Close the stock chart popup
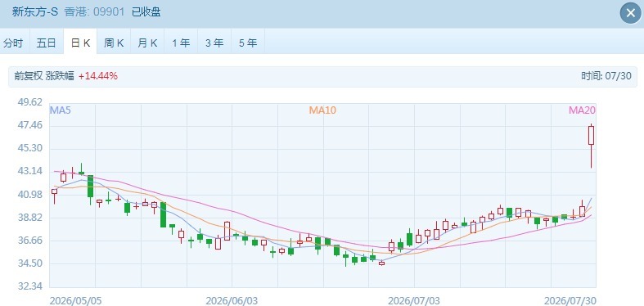 click(630, 13)
